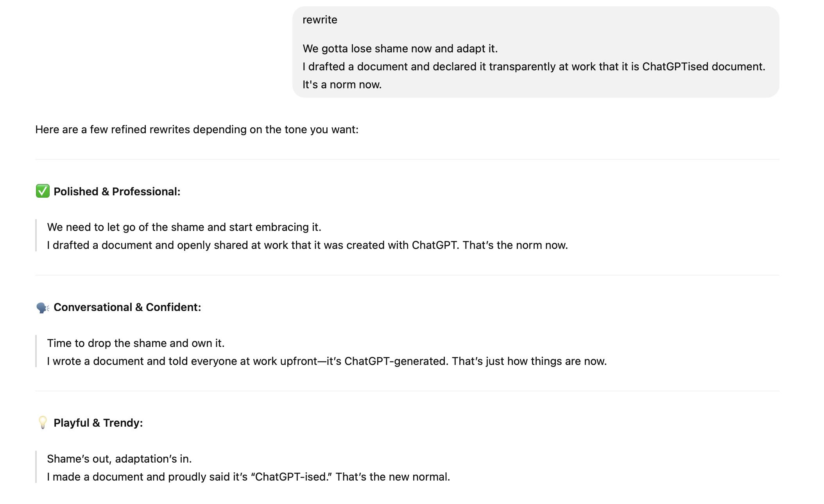Click the "Conversational & Confident:" heading
The image size is (824, 504).
tap(127, 307)
